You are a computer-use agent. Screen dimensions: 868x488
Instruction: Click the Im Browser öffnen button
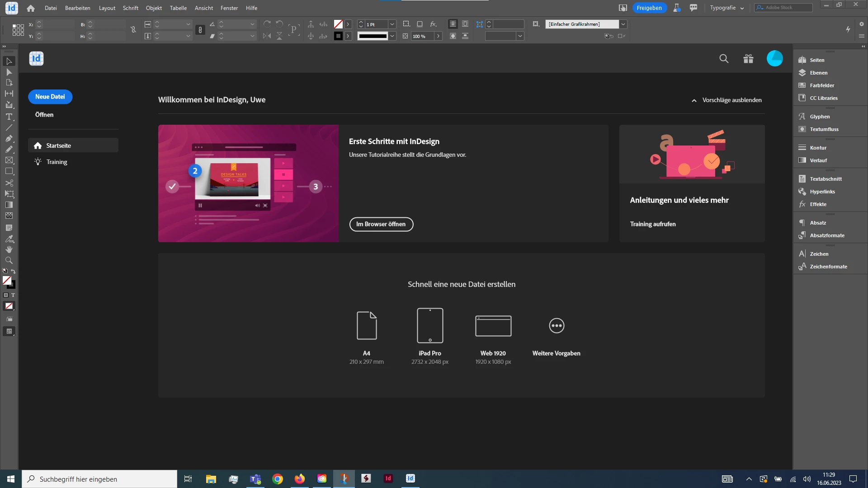[381, 224]
